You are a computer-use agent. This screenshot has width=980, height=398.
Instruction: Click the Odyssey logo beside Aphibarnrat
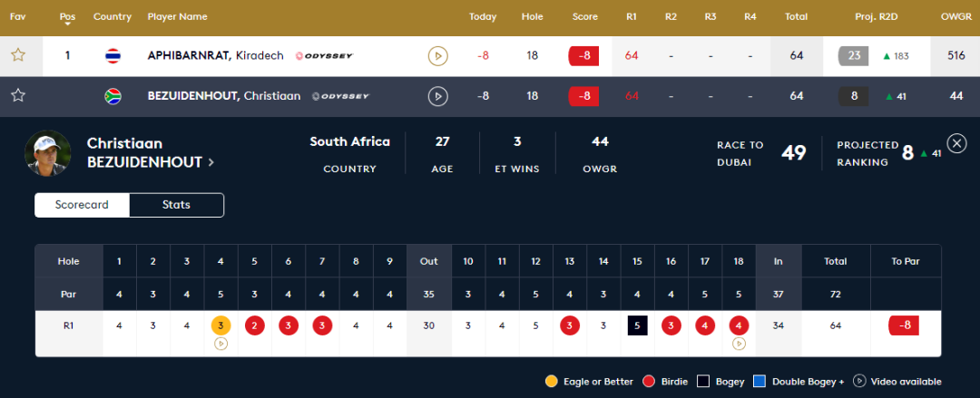pos(324,55)
